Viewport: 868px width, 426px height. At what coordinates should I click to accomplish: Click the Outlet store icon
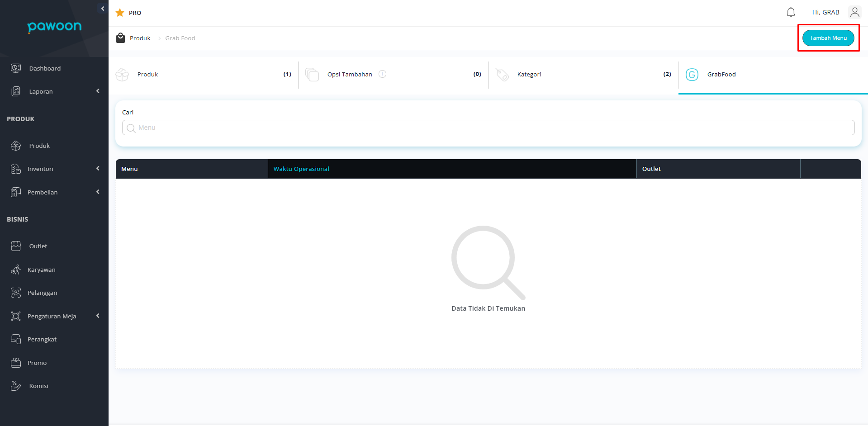coord(16,246)
